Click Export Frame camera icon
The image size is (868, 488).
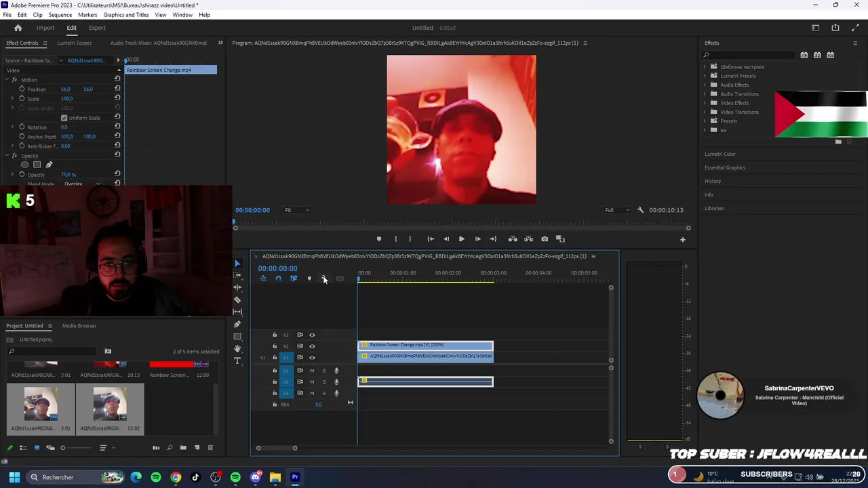545,239
